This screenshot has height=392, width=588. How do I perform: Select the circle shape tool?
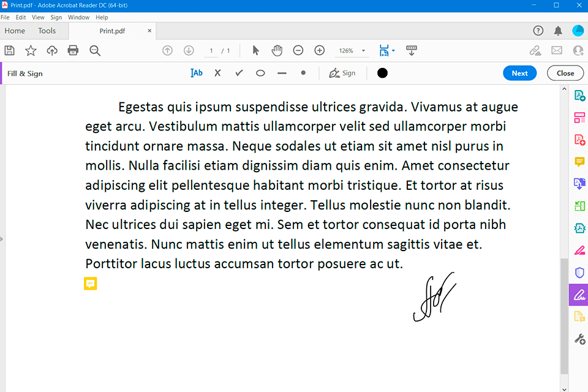(260, 73)
